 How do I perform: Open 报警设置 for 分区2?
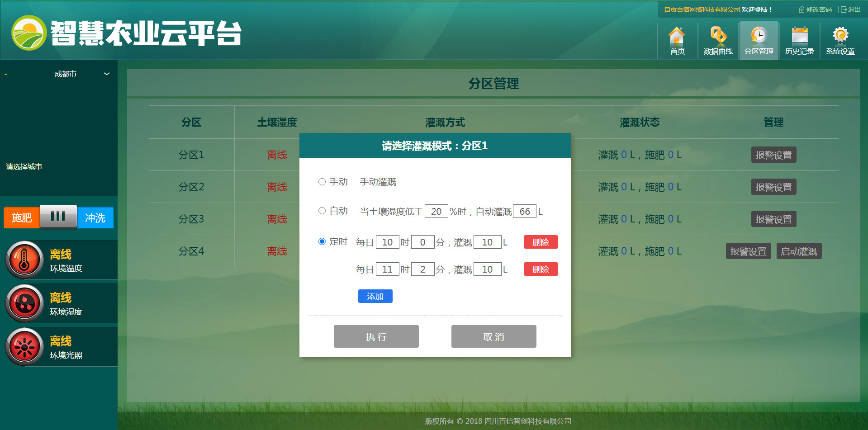(x=773, y=187)
